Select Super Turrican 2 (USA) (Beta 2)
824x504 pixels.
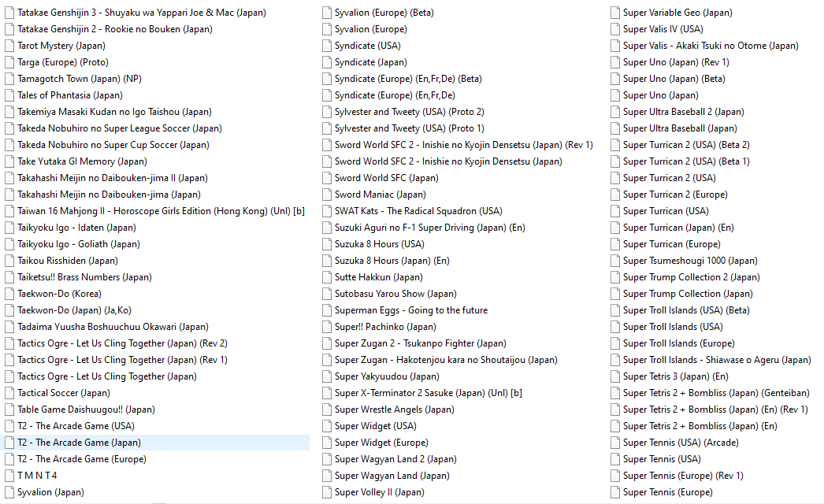tap(686, 145)
